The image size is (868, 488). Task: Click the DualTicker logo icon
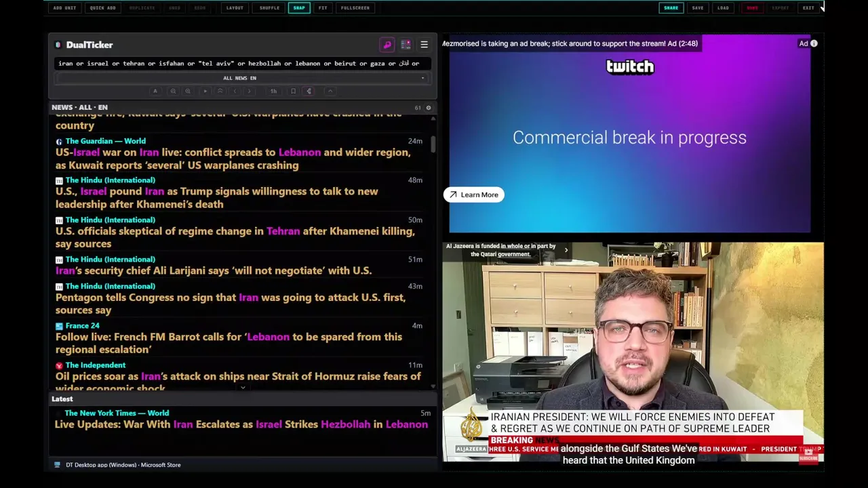click(58, 45)
